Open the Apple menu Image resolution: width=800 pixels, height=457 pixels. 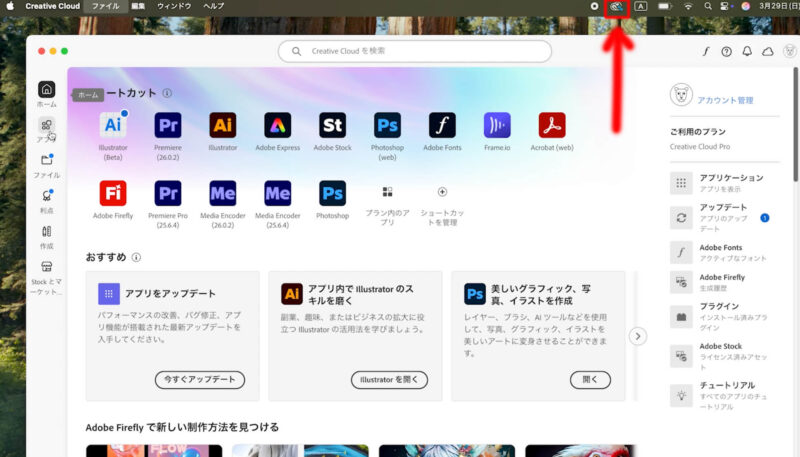tap(10, 6)
